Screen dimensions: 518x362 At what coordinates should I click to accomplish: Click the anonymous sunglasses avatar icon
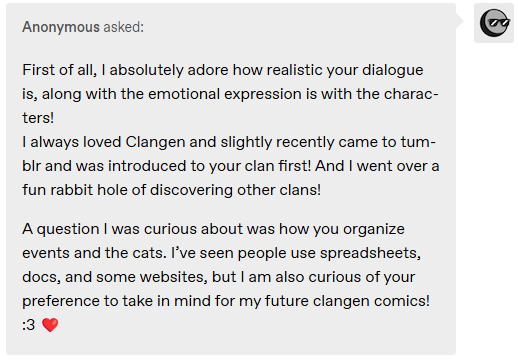tap(494, 23)
